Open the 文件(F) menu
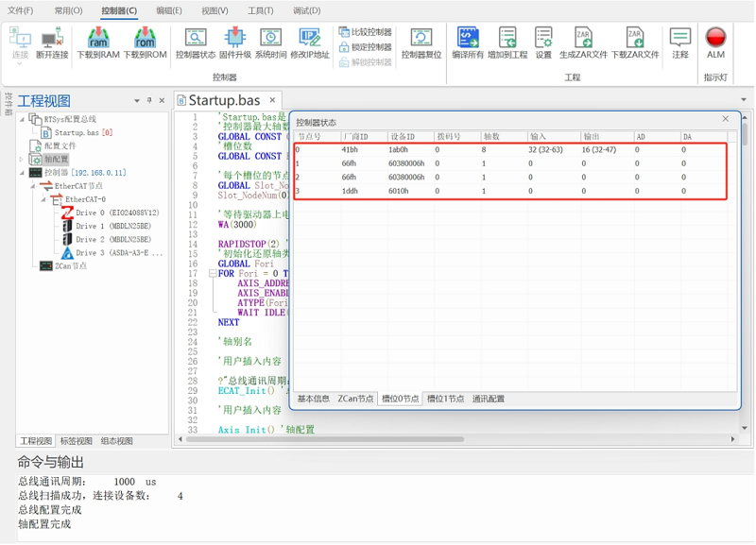 [x=20, y=10]
